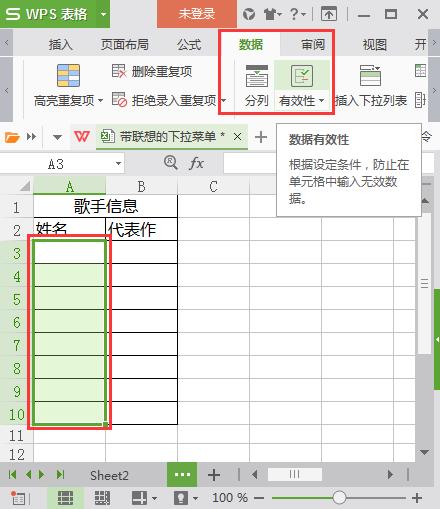Switch to the 视图 ribbon tab
Viewport: 440px width, 509px height.
pos(375,44)
